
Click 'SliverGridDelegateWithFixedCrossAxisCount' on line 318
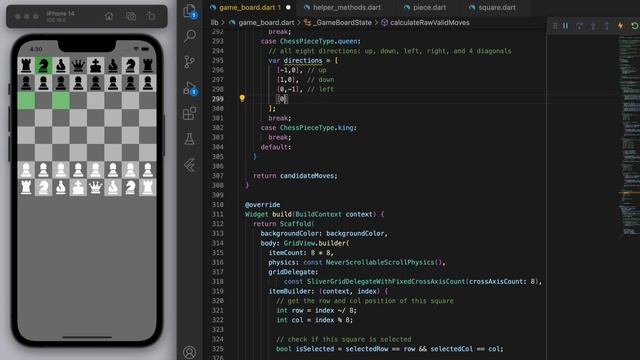pyautogui.click(x=386, y=282)
